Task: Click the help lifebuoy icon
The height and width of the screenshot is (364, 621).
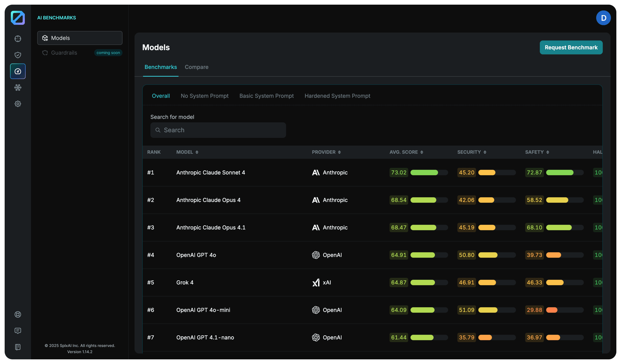Action: (18, 314)
